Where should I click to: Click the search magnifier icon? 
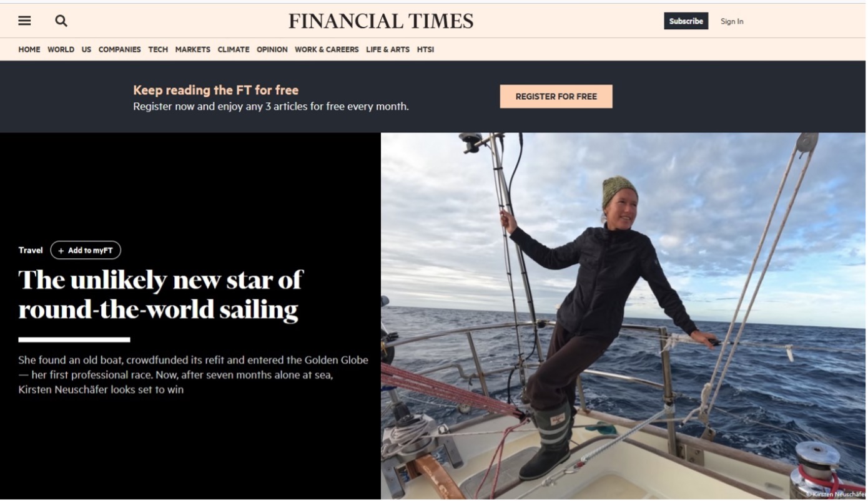tap(61, 21)
